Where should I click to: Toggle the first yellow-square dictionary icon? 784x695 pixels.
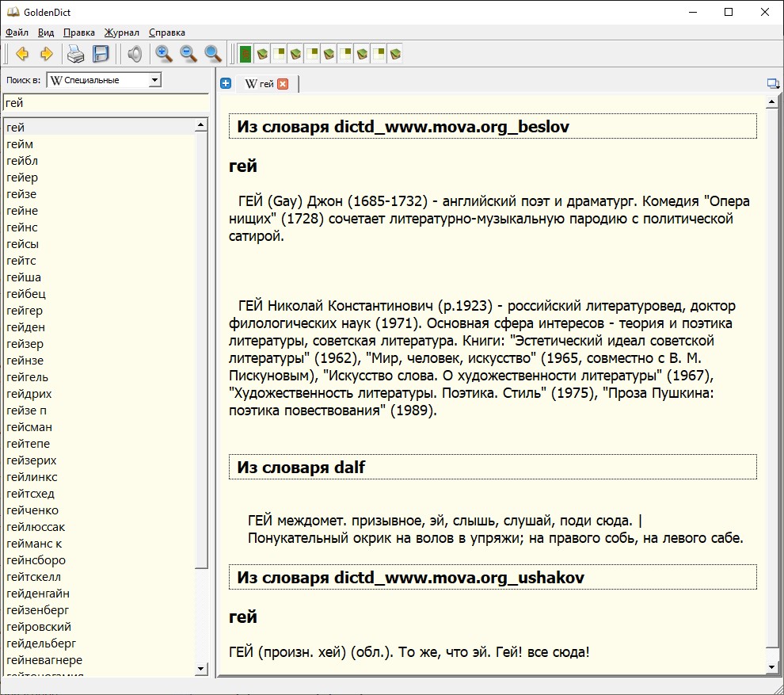click(279, 54)
